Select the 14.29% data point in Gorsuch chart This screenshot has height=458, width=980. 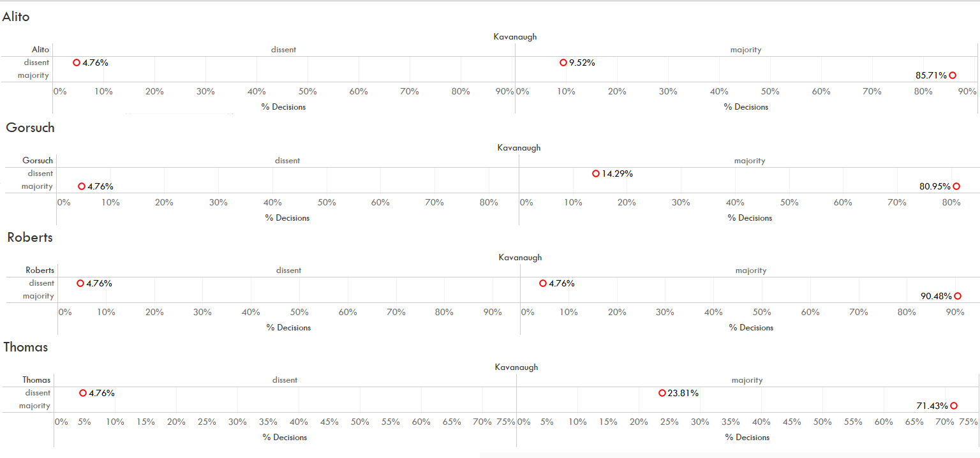pyautogui.click(x=596, y=174)
